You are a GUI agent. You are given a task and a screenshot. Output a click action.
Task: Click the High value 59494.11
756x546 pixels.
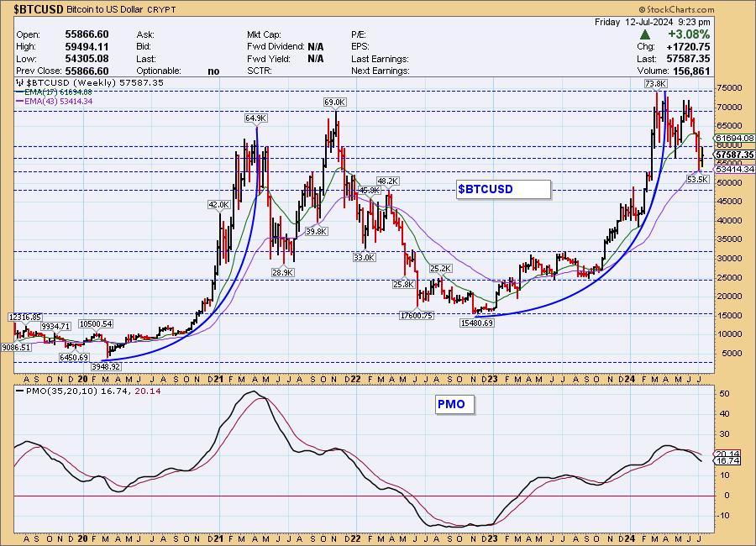click(87, 47)
